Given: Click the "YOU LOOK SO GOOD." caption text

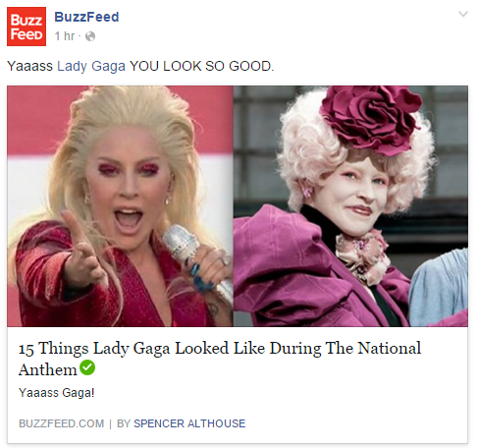Looking at the screenshot, I should pyautogui.click(x=202, y=66).
